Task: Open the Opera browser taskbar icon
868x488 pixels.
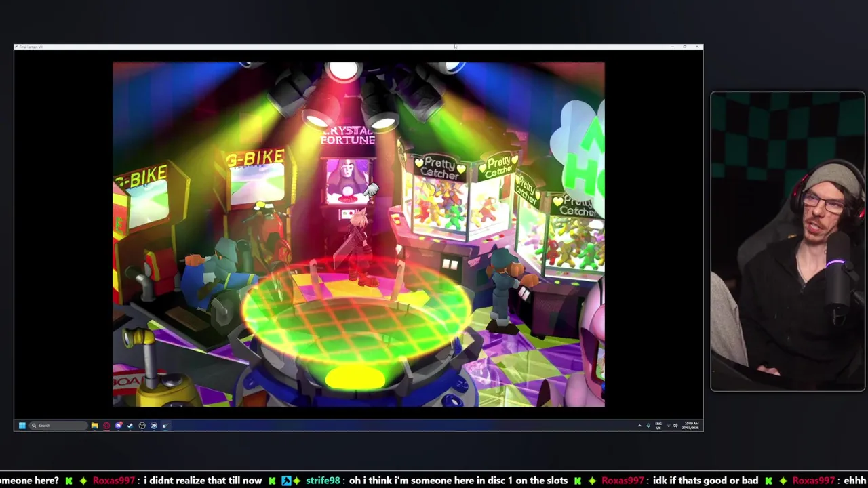Action: (x=106, y=426)
